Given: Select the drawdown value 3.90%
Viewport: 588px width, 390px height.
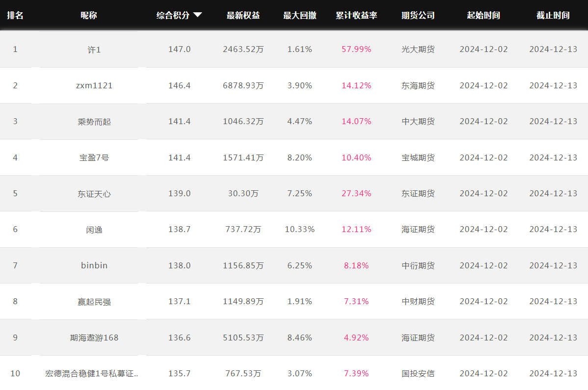Looking at the screenshot, I should click(x=299, y=85).
